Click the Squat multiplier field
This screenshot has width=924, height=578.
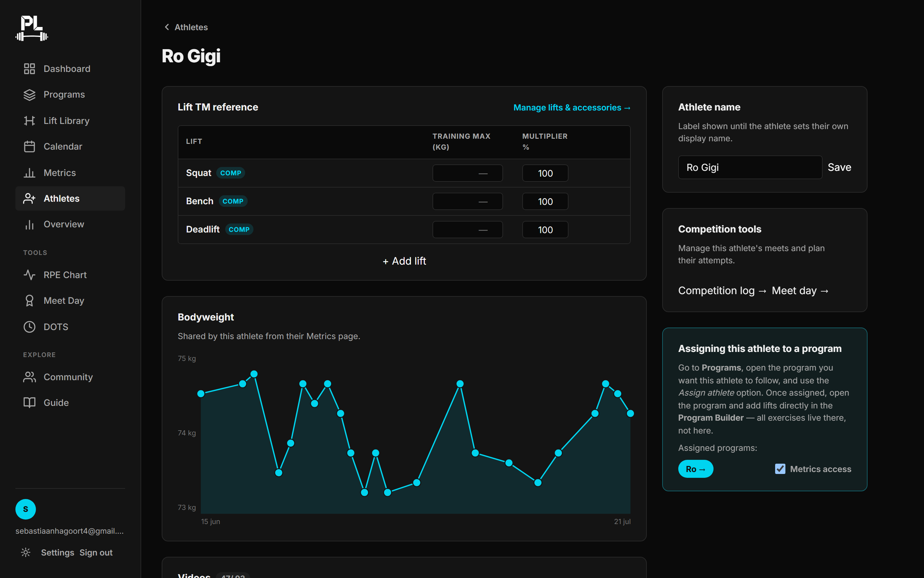click(x=545, y=173)
